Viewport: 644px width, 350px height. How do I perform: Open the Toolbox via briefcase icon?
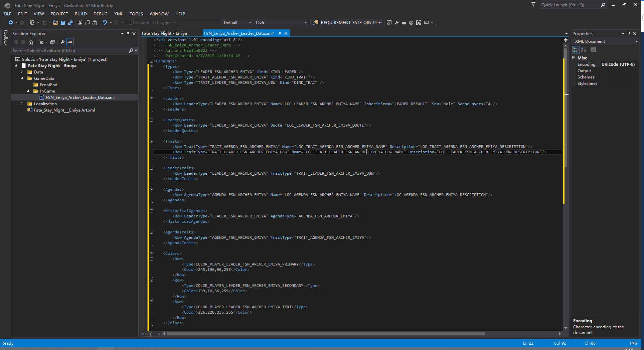coord(404,23)
